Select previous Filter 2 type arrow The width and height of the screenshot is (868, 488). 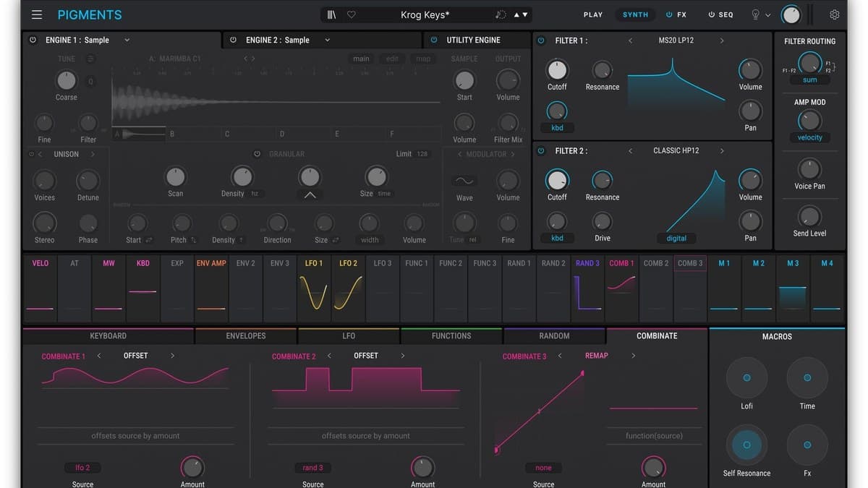pyautogui.click(x=630, y=150)
